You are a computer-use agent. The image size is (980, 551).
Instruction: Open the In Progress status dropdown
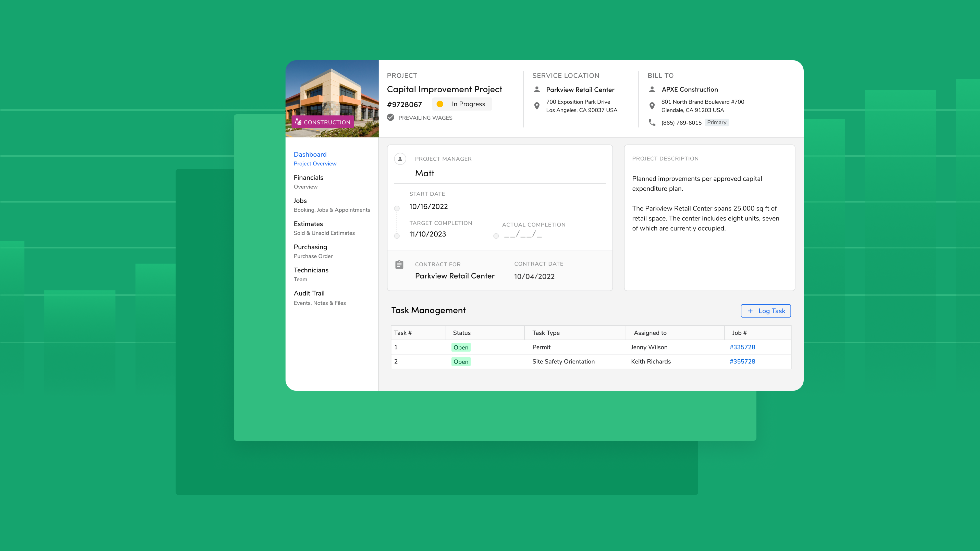(x=462, y=104)
